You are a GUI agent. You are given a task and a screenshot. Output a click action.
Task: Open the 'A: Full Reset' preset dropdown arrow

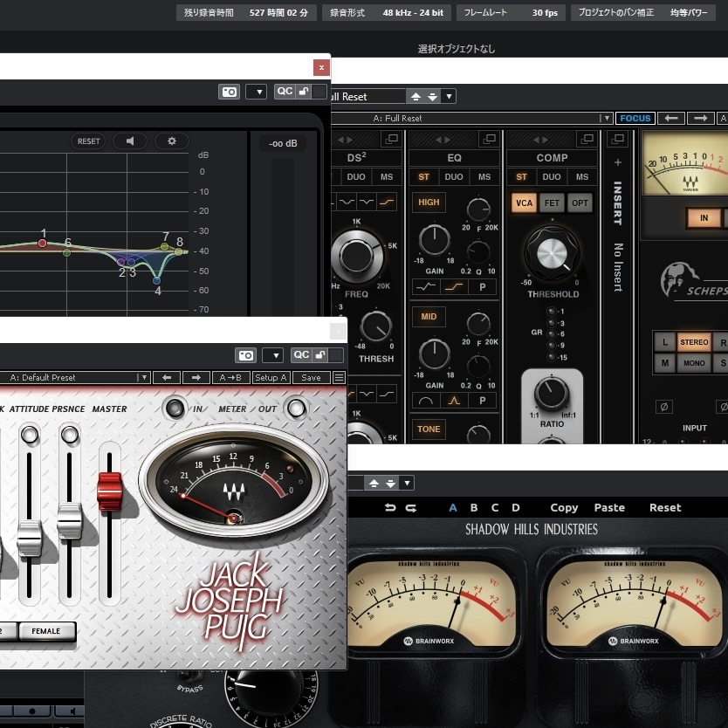[x=607, y=118]
